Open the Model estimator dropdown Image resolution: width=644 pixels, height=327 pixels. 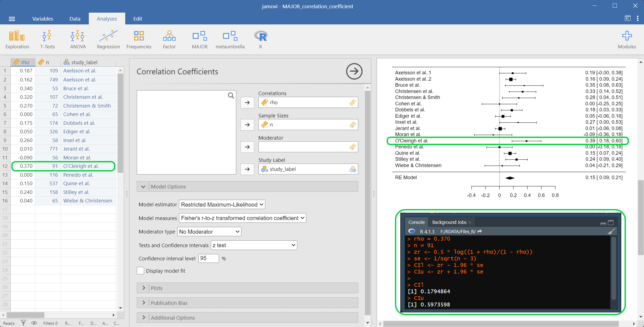pos(222,204)
